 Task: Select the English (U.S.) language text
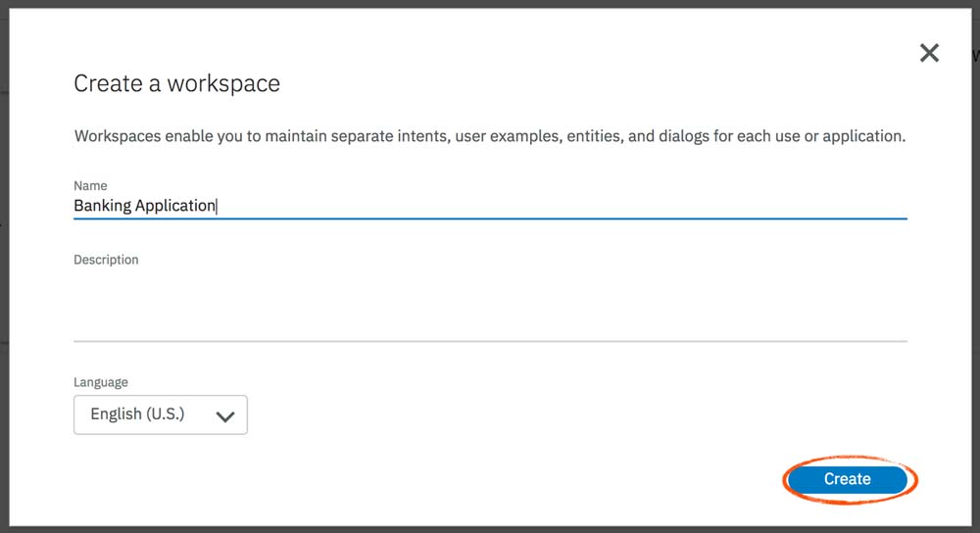(137, 414)
